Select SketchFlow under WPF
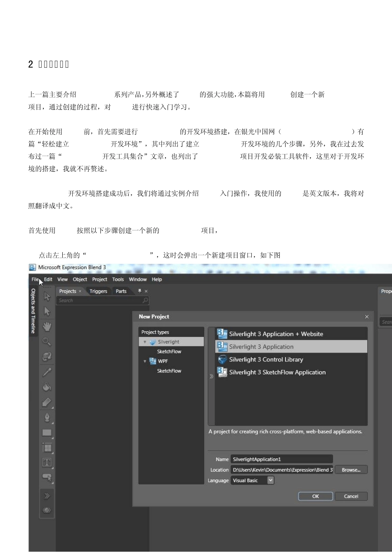The height and width of the screenshot is (555, 392). point(169,371)
